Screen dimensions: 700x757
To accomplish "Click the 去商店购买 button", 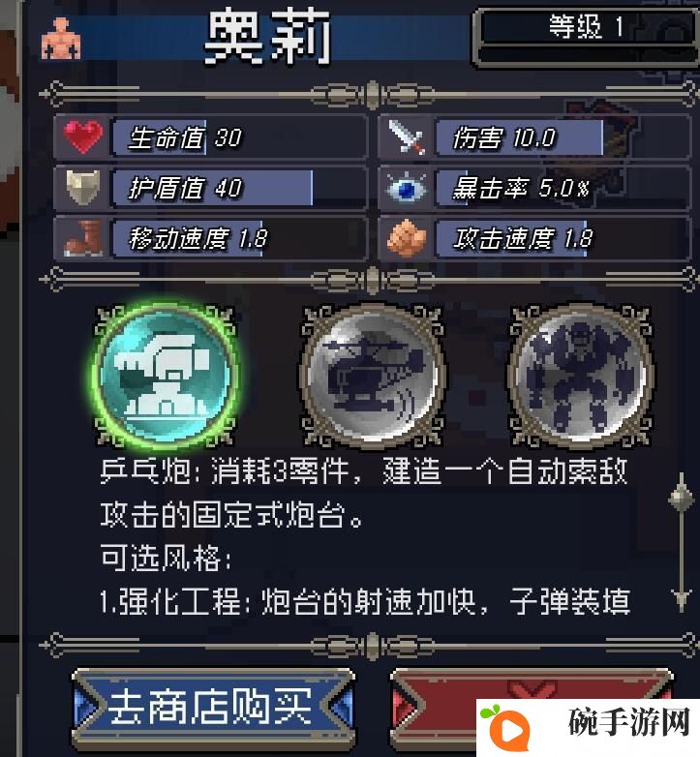I will point(213,708).
